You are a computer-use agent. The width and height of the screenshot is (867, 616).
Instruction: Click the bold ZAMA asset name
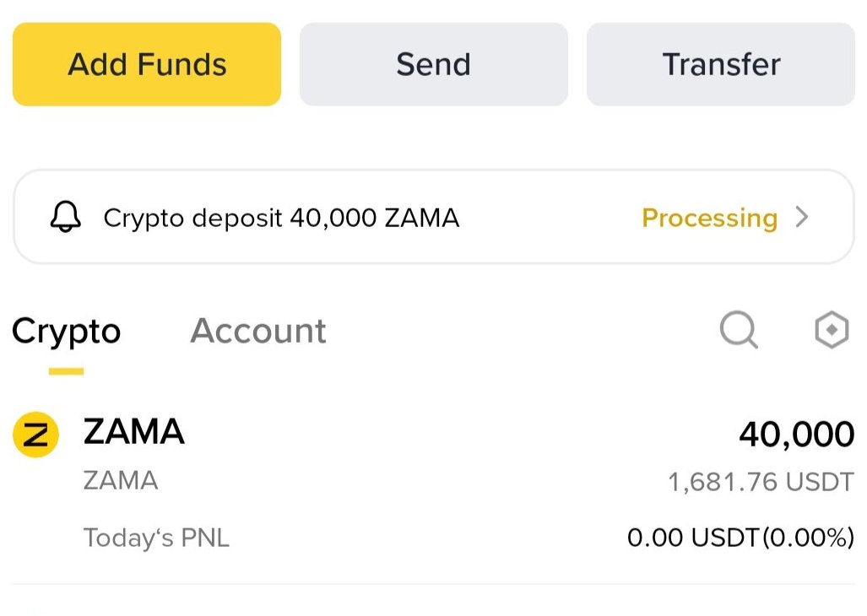[x=133, y=432]
